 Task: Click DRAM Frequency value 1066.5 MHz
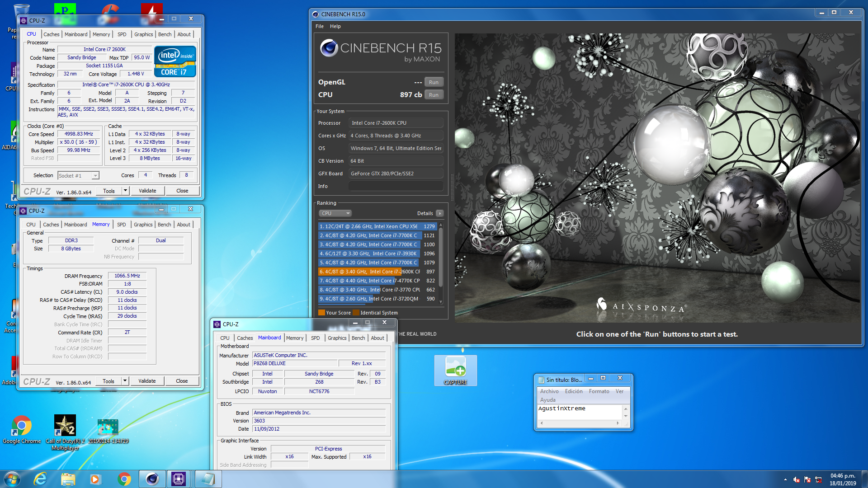(x=127, y=276)
